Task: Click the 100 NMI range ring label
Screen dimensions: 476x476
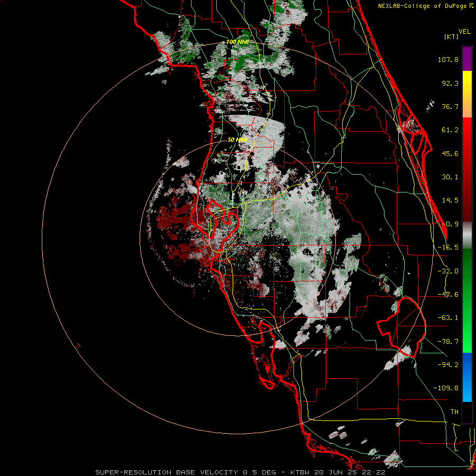Action: click(x=237, y=42)
